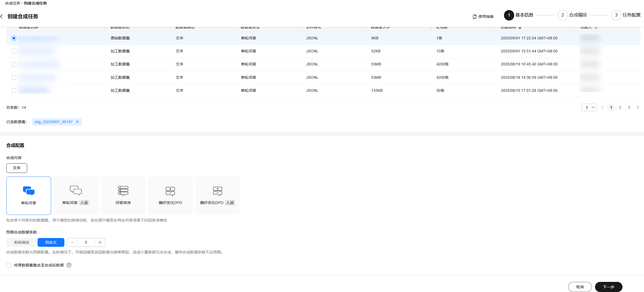Remove orig_20250901_90197 tag with X
The image size is (644, 292).
coord(77,122)
